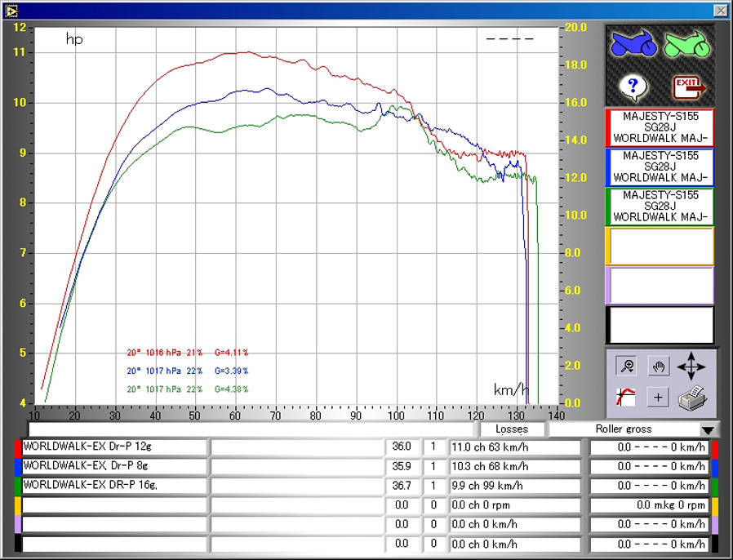Click the blue motorcycle icon
Image resolution: width=733 pixels, height=560 pixels.
click(633, 44)
